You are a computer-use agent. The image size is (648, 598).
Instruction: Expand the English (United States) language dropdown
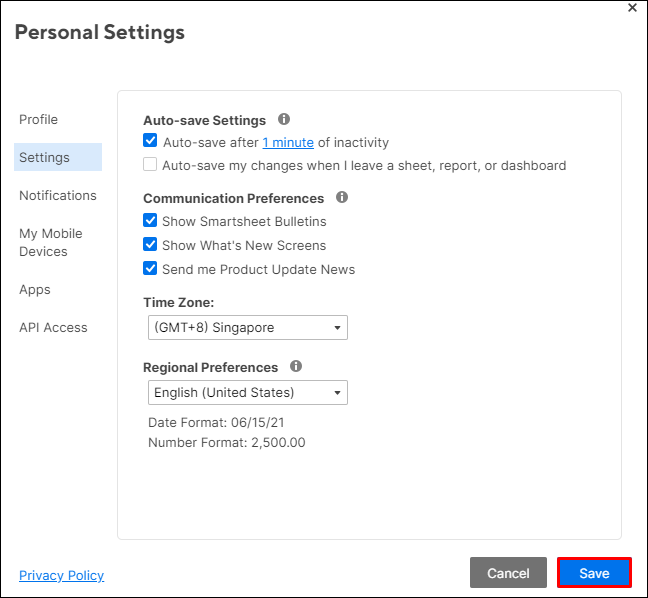click(247, 393)
